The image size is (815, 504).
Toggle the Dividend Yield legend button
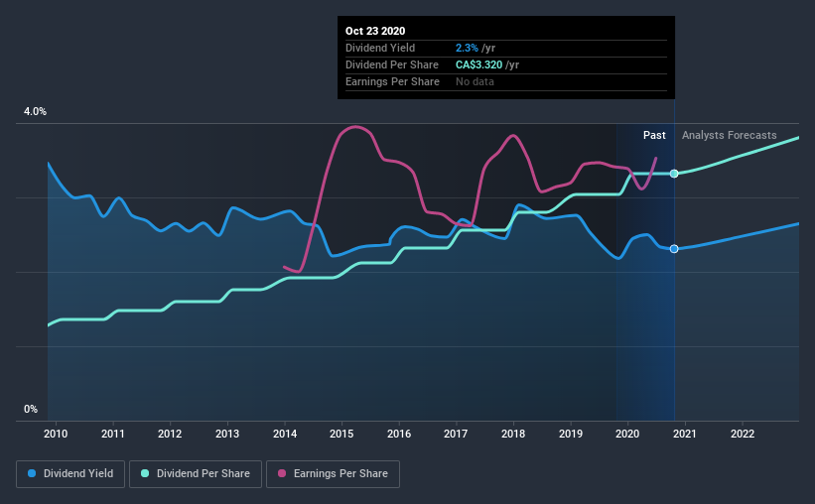70,474
